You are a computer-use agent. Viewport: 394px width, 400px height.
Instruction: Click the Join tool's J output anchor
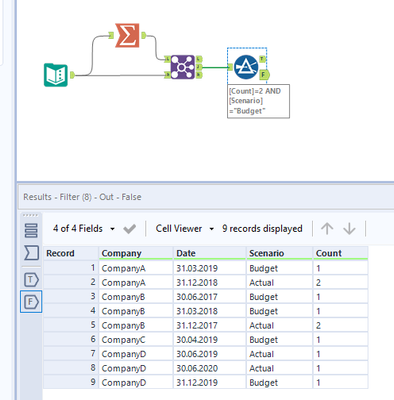click(x=199, y=67)
